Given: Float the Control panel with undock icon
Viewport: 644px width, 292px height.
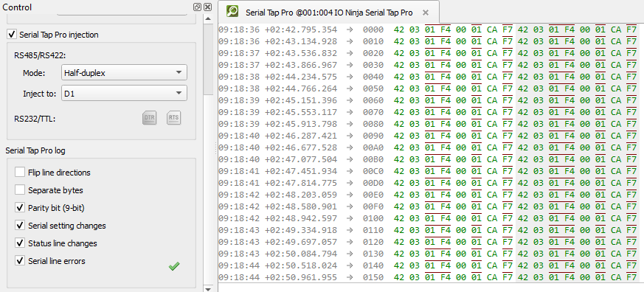Looking at the screenshot, I should click(x=197, y=7).
